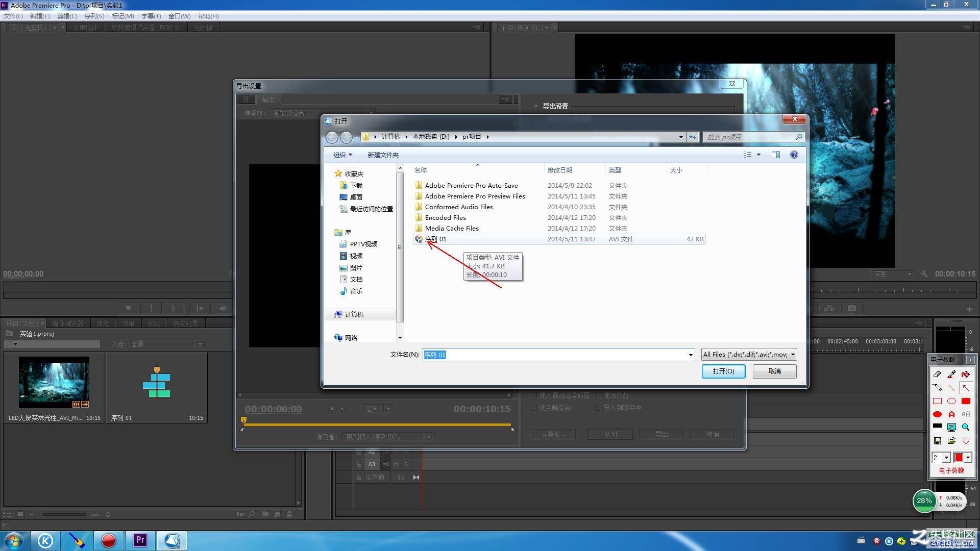The height and width of the screenshot is (551, 980).
Task: Select the straight line tool in 电子教鞭 palette
Action: tap(951, 387)
